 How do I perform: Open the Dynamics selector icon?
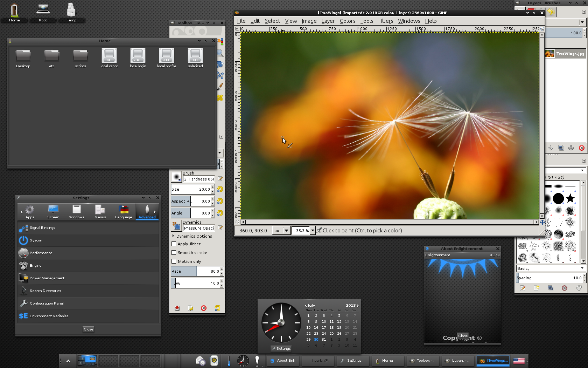point(176,226)
